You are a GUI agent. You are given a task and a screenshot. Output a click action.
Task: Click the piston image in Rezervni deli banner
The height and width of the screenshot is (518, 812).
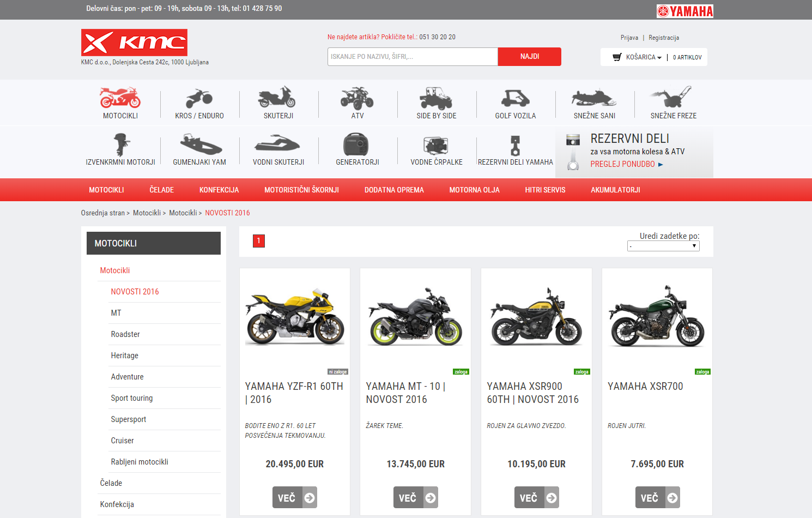coord(572,152)
